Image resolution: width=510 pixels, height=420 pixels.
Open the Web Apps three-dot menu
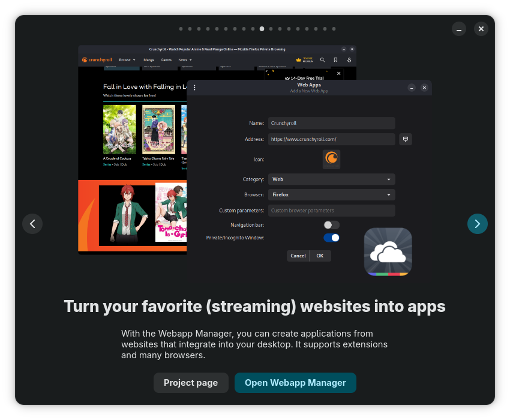tap(194, 88)
